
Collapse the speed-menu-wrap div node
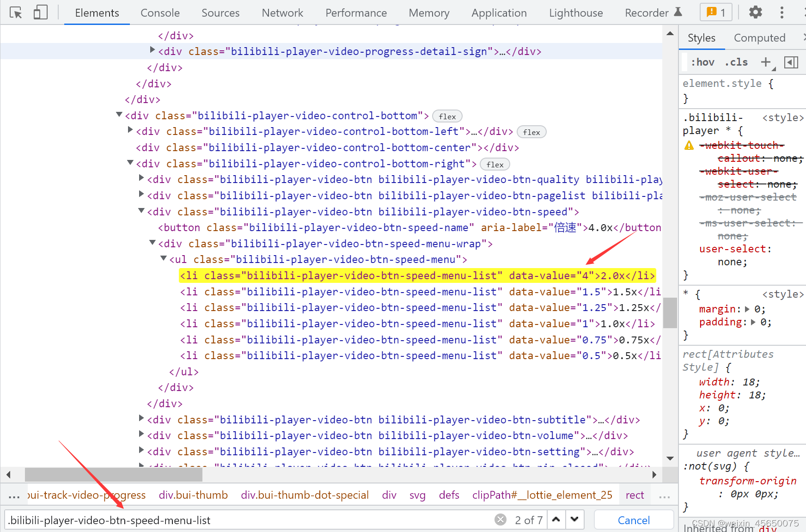click(x=153, y=242)
